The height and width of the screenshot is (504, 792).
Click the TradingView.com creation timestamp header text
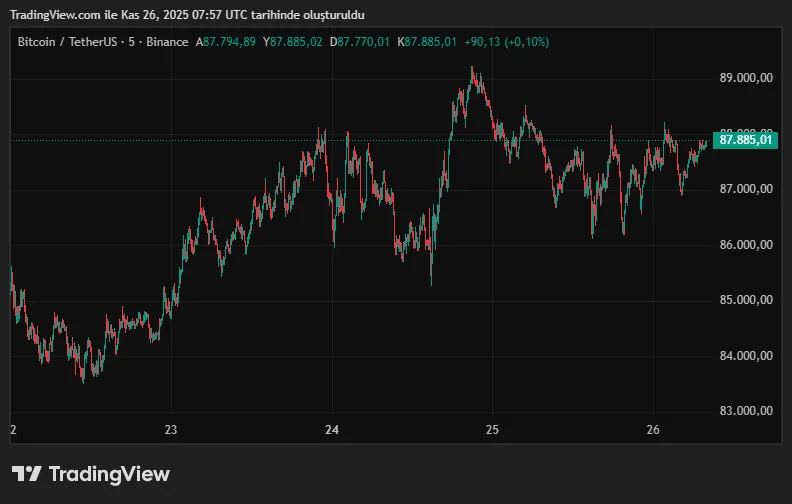188,16
